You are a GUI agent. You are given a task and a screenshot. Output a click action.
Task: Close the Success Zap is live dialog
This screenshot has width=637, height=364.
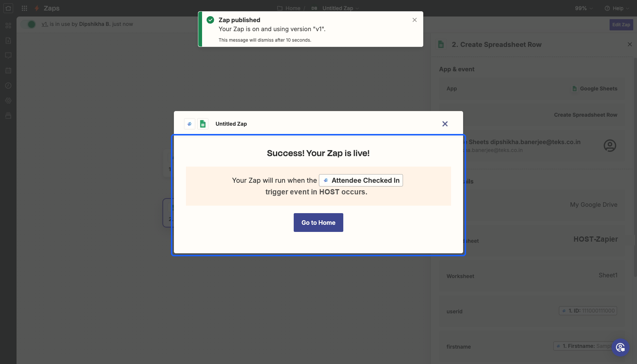pos(445,124)
